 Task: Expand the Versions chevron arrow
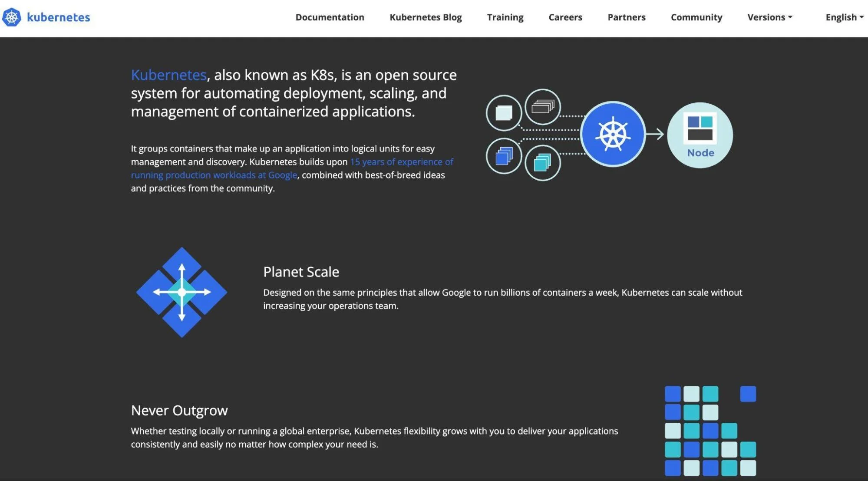[790, 18]
